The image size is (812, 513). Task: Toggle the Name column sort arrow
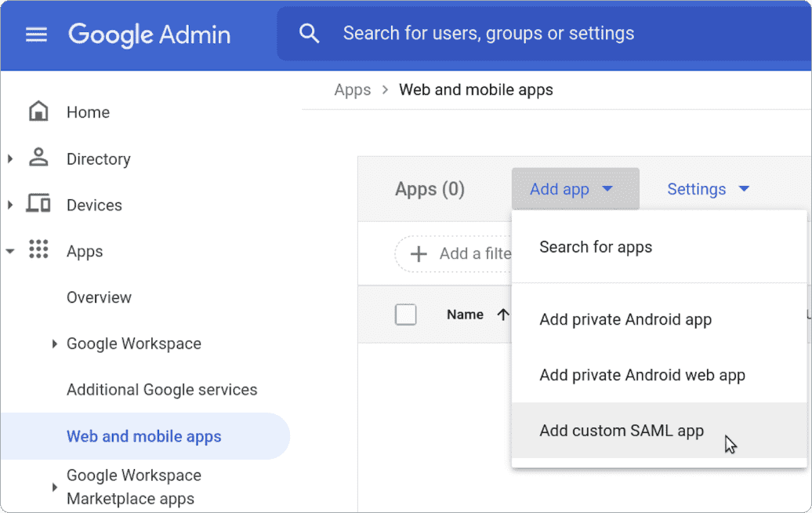[502, 314]
